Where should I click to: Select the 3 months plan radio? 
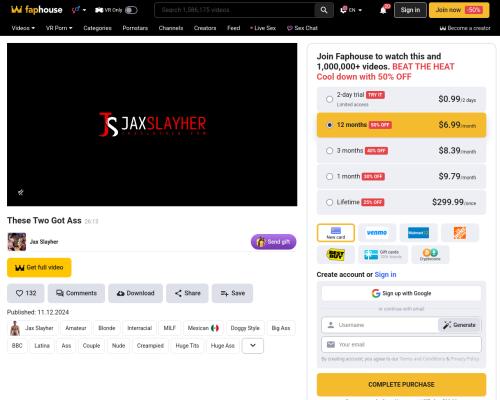click(x=329, y=151)
